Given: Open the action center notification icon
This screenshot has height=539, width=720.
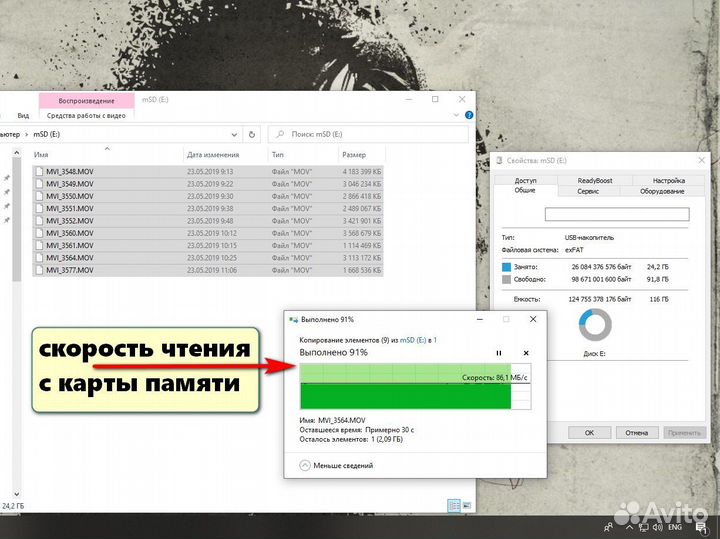Looking at the screenshot, I should (x=701, y=528).
